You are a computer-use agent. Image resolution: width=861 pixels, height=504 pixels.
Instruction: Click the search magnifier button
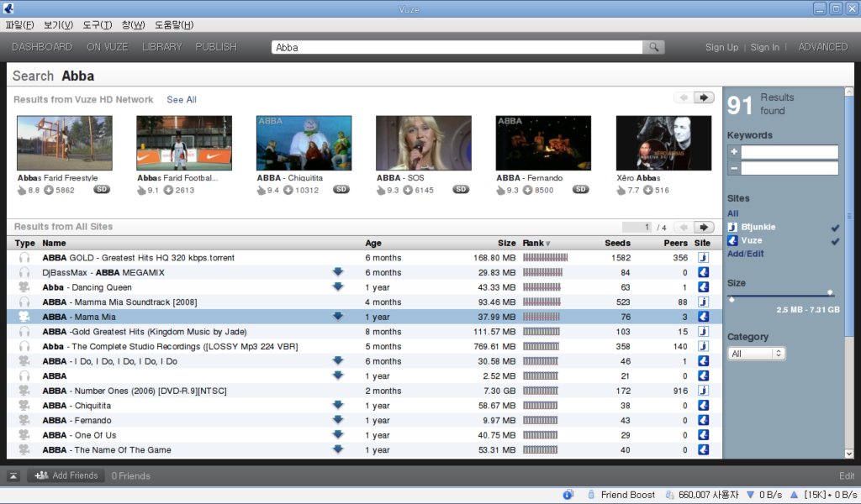coord(653,47)
